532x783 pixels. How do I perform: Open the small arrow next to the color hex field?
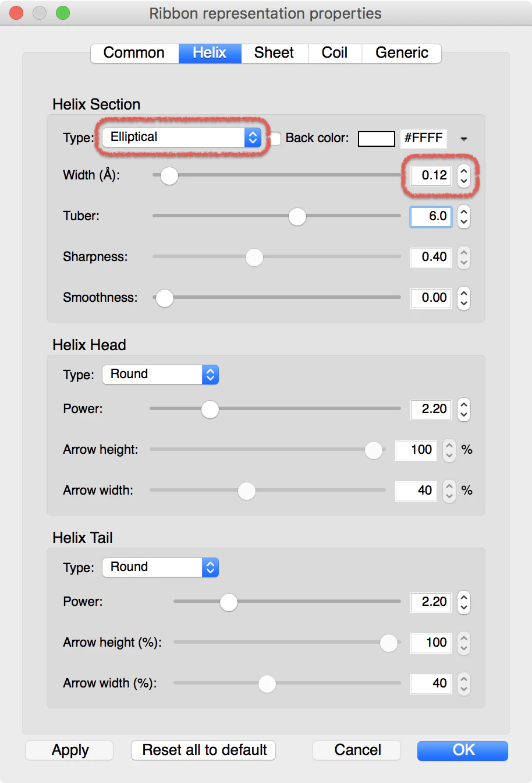coord(464,139)
